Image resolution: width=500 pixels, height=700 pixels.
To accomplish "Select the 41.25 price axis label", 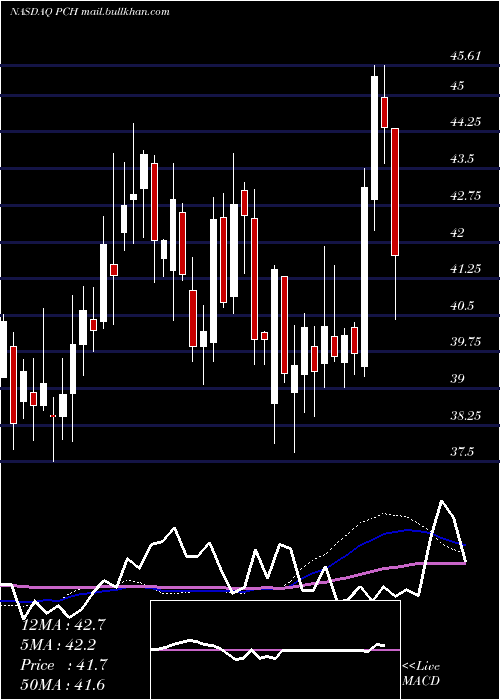I will [x=466, y=269].
